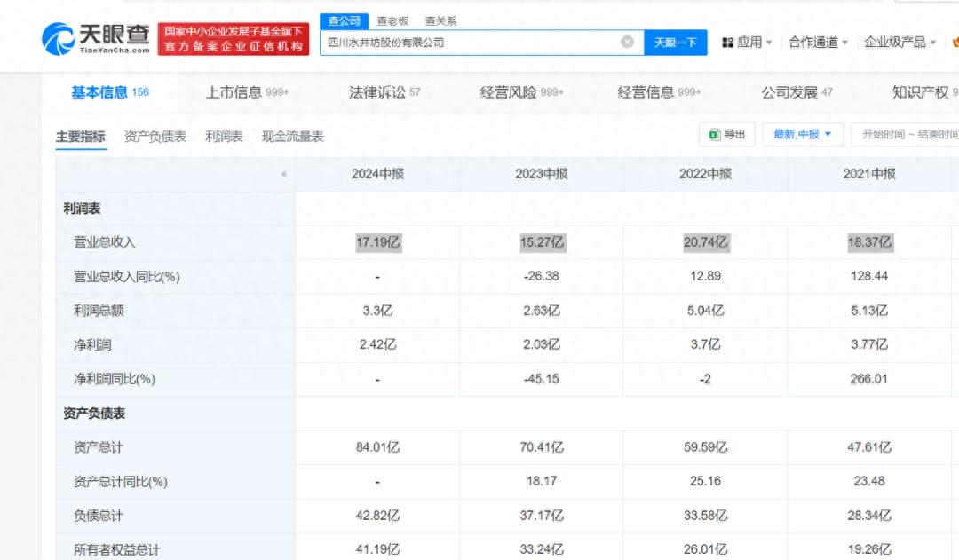Viewport: 959px width, 560px height.
Task: Select the 查公司 search tab
Action: [x=344, y=20]
